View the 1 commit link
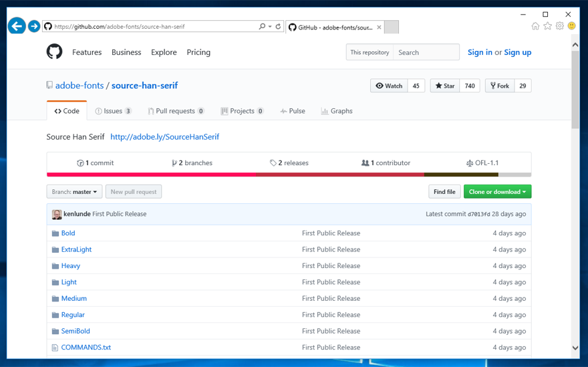The image size is (588, 367). [x=96, y=163]
